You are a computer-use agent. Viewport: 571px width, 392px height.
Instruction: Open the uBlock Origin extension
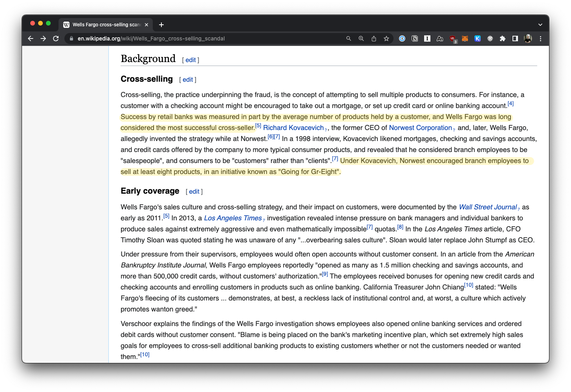[x=452, y=38]
